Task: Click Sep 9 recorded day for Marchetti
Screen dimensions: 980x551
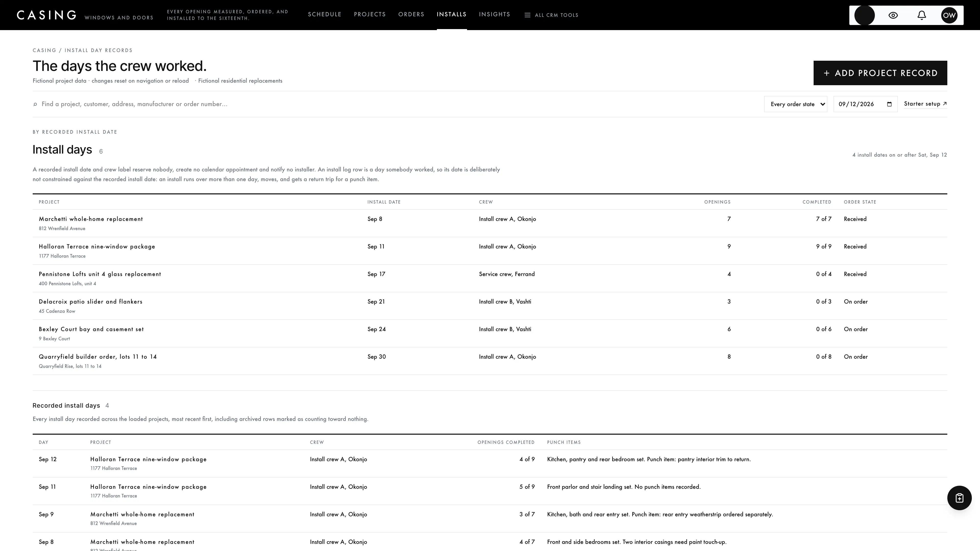Action: pyautogui.click(x=490, y=519)
